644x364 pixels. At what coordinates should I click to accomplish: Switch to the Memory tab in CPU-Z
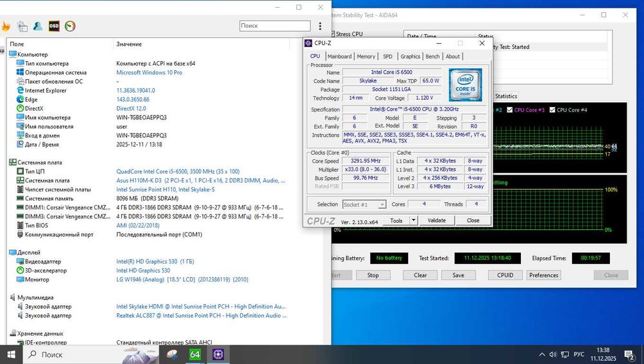point(366,56)
